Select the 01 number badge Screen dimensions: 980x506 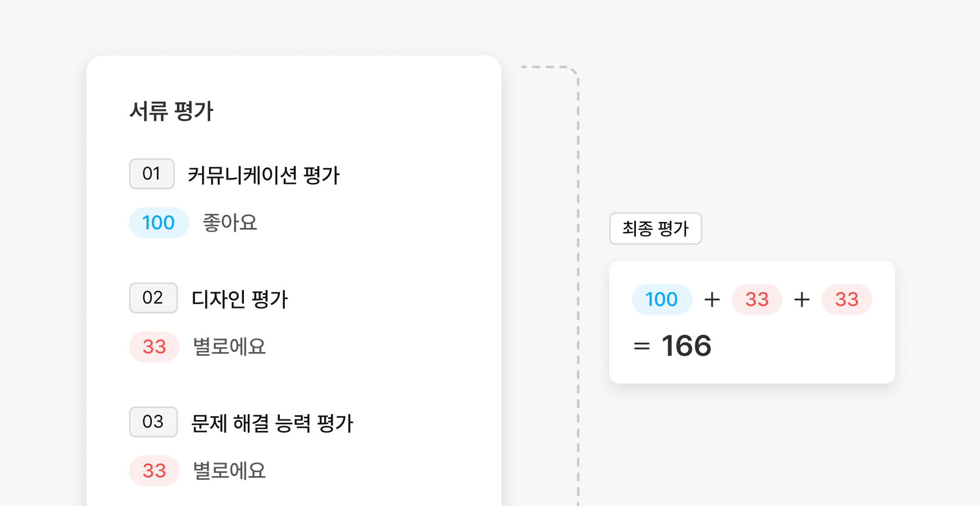coord(151,174)
